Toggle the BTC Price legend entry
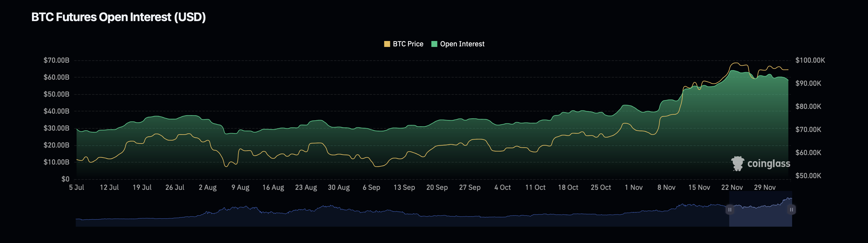 404,44
